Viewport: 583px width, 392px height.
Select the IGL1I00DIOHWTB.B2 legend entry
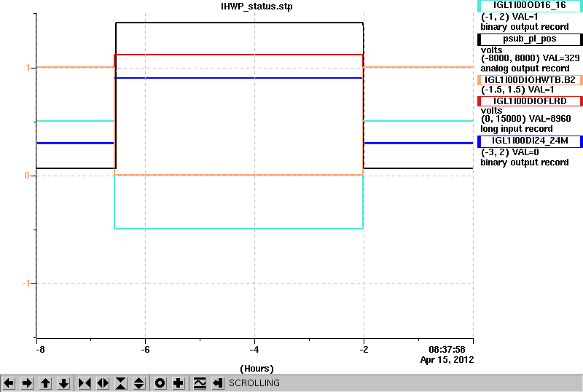pyautogui.click(x=530, y=80)
